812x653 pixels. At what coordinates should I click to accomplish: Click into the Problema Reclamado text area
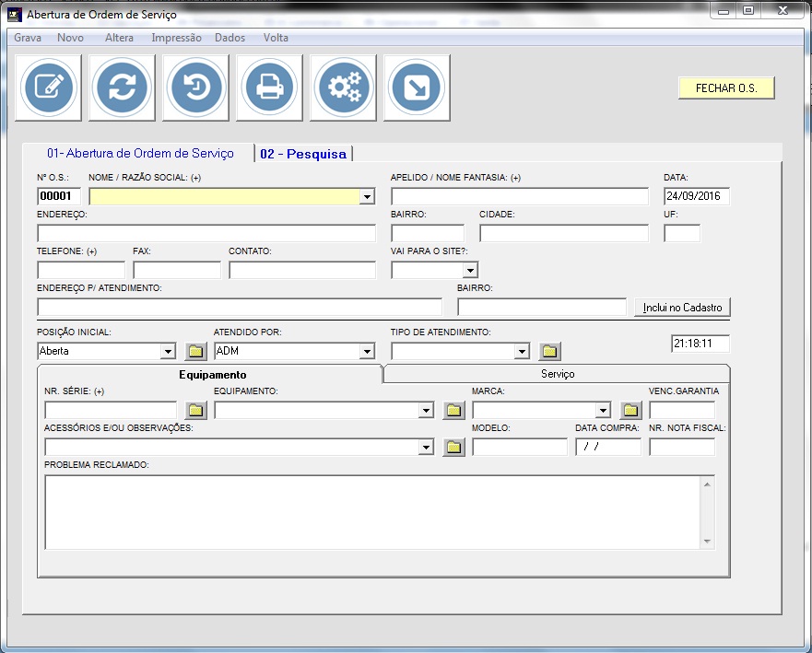tap(372, 511)
